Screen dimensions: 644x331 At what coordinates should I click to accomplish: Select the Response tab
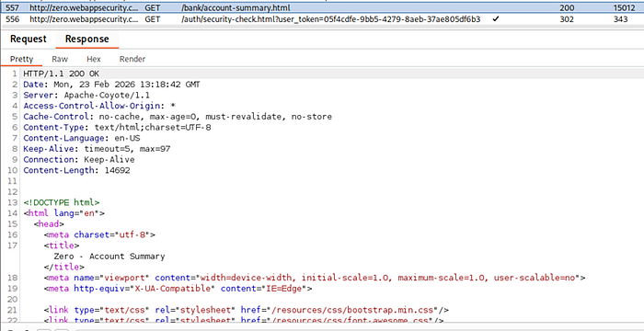point(87,39)
